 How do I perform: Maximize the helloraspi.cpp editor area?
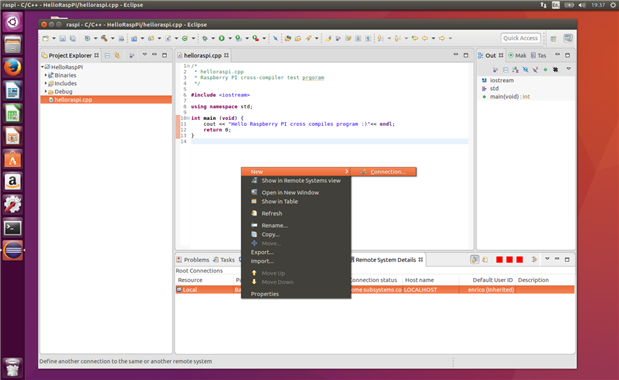click(466, 55)
